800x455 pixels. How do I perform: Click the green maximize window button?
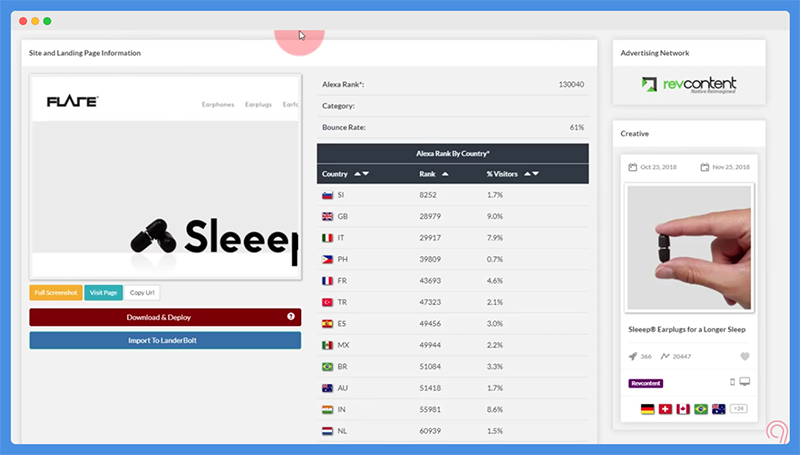tap(47, 21)
